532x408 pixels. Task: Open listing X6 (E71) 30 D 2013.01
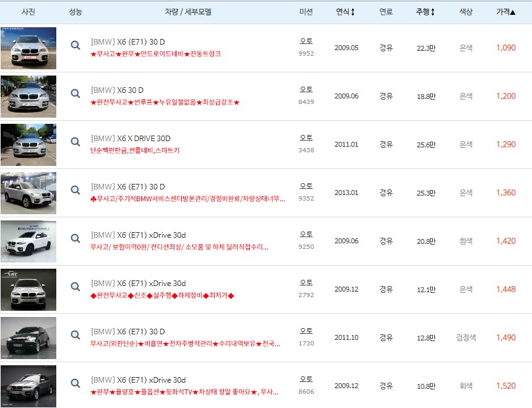tap(128, 187)
